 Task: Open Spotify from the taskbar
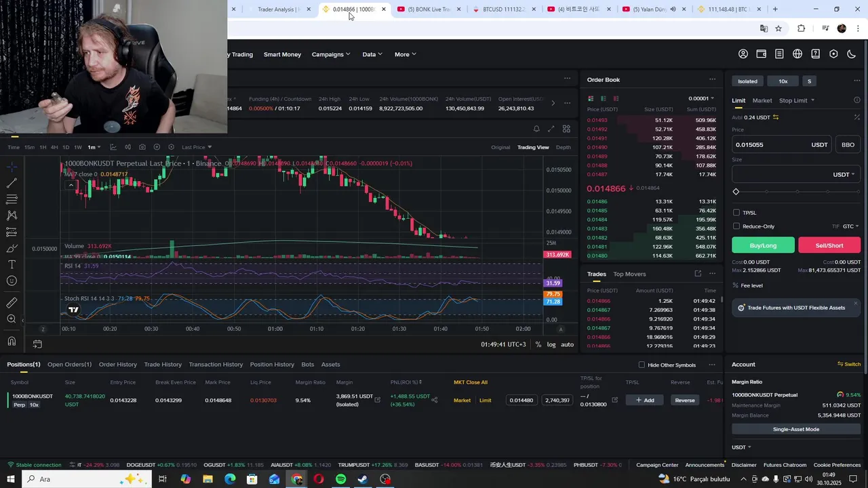pyautogui.click(x=341, y=479)
